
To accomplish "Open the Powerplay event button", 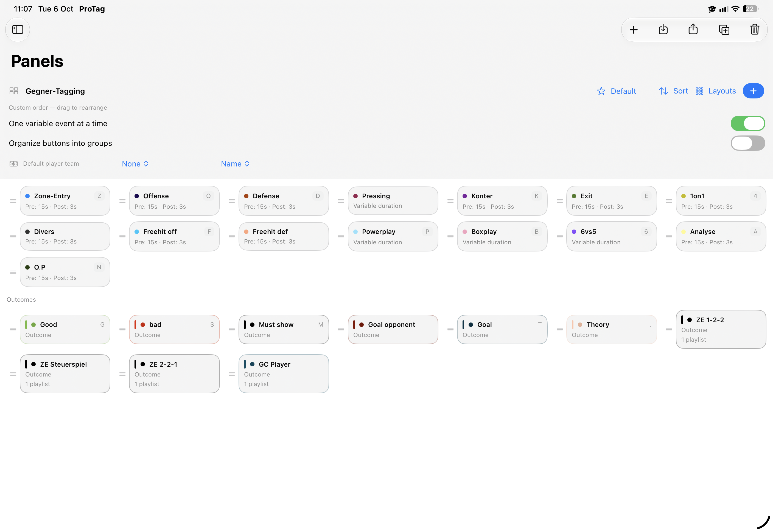I will [393, 237].
